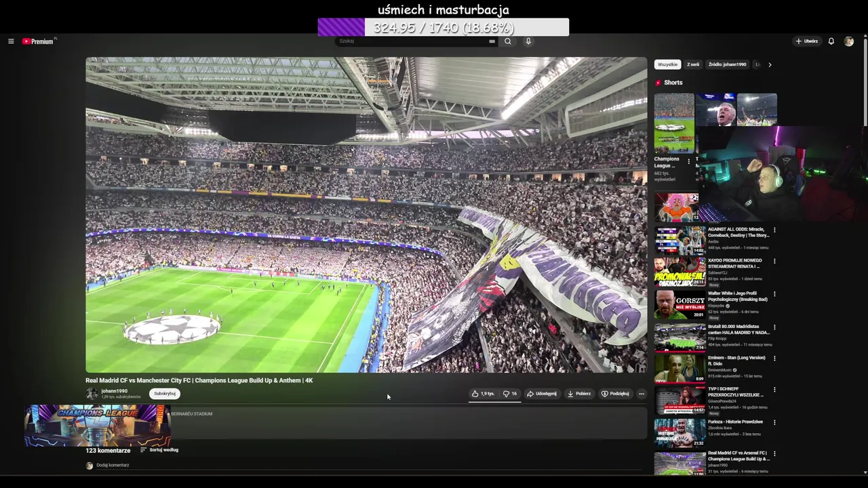Click the Furioza - Historie Prawdziwe title
This screenshot has height=488, width=868.
pyautogui.click(x=736, y=422)
